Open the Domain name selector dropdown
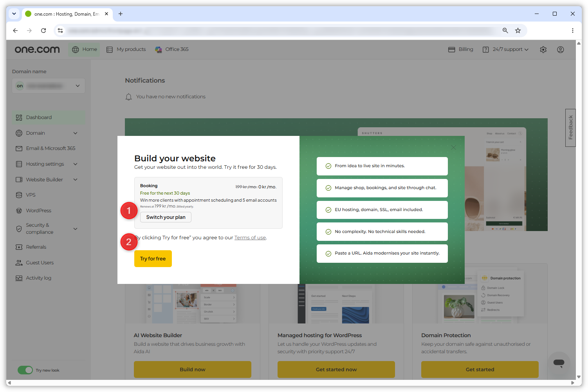This screenshot has width=588, height=392. click(49, 86)
